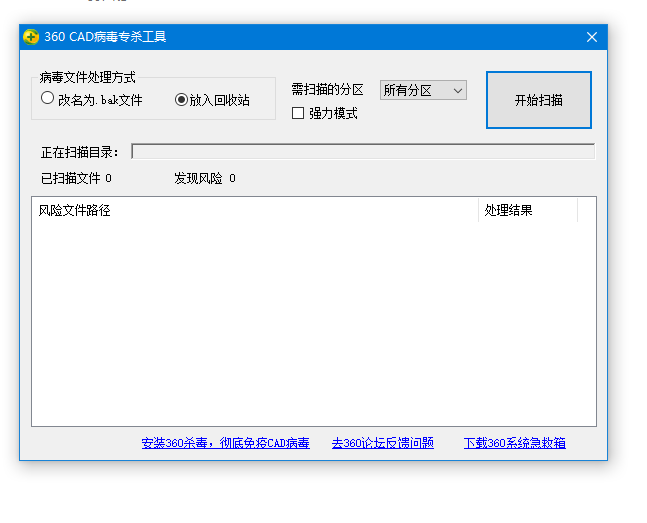Open the 下载360系统急救箱 link

(515, 443)
